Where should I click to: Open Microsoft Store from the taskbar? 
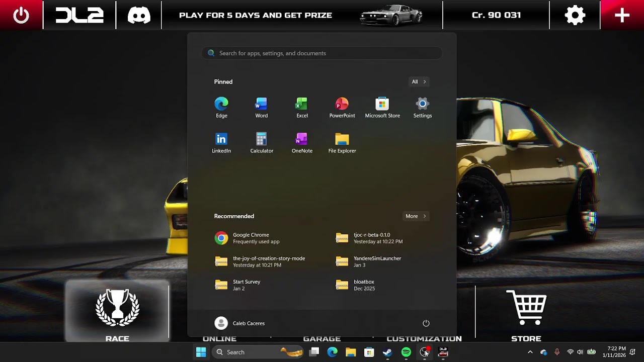point(369,352)
